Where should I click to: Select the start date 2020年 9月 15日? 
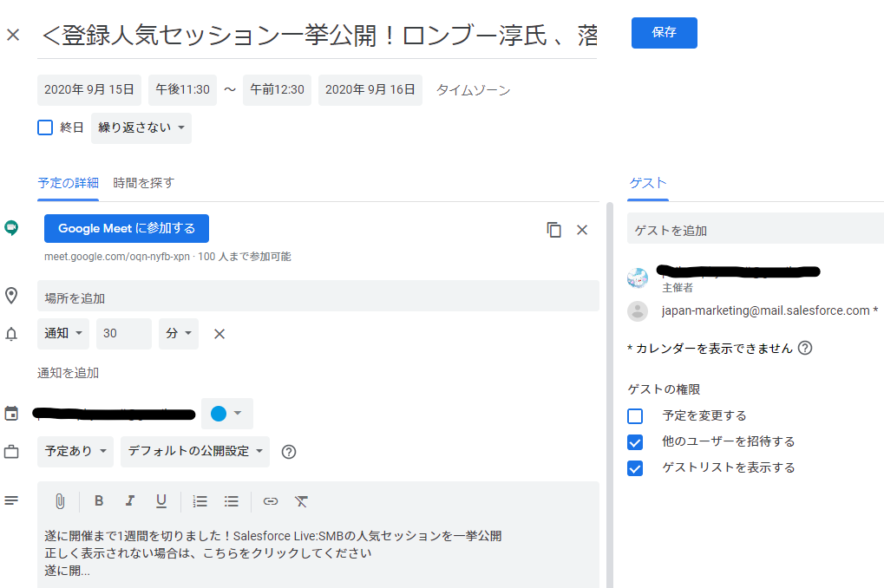[89, 90]
